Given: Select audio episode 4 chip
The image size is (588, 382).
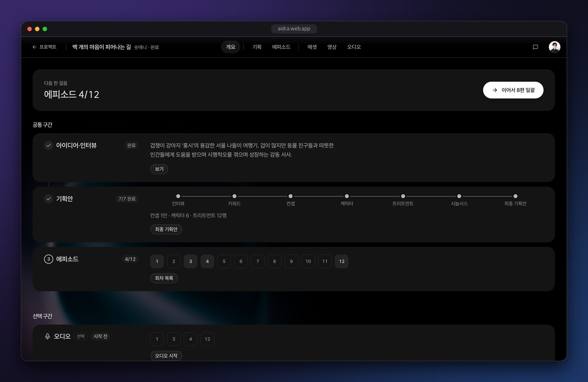Looking at the screenshot, I should click(x=191, y=339).
